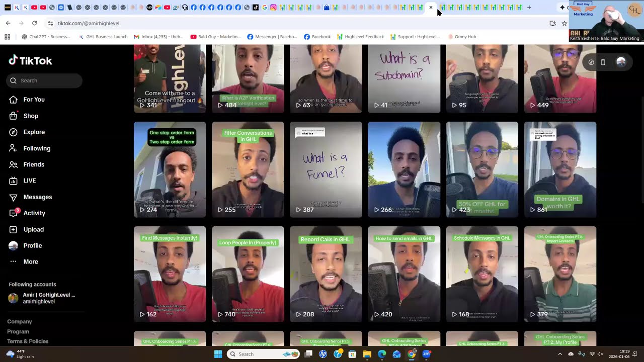
Task: Play the Schedule Messages in GHL video
Action: (x=482, y=274)
